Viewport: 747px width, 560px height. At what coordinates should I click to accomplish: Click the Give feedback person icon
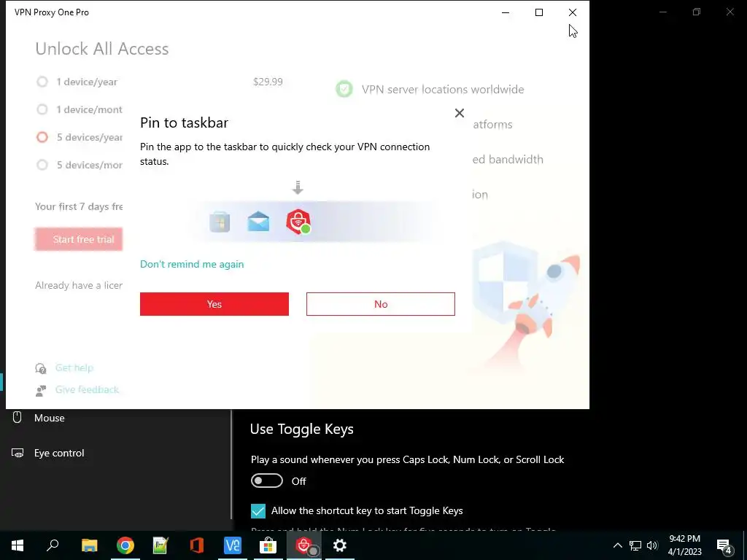pyautogui.click(x=41, y=391)
